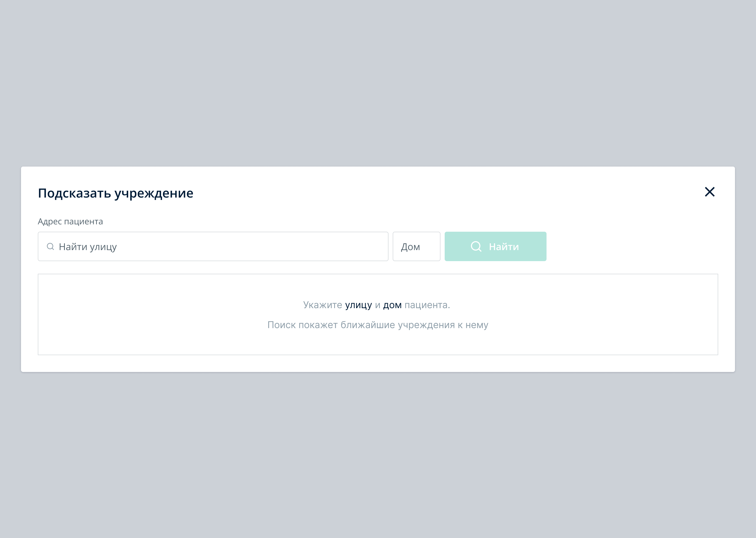
Task: Click the blank dialog area right of Найти
Action: point(629,246)
